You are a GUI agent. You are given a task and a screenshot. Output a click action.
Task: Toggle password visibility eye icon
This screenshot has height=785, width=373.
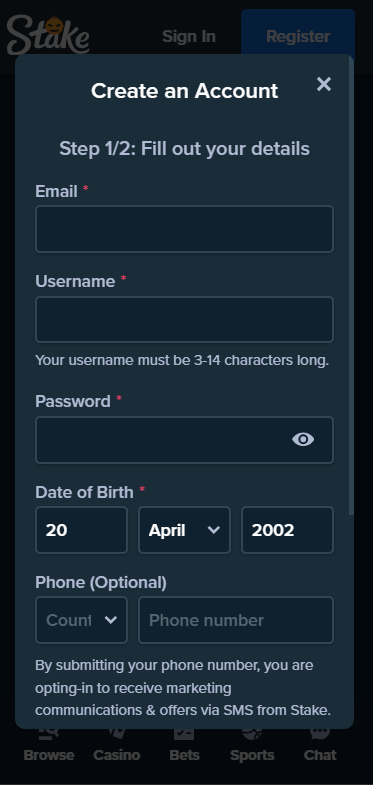tap(303, 440)
